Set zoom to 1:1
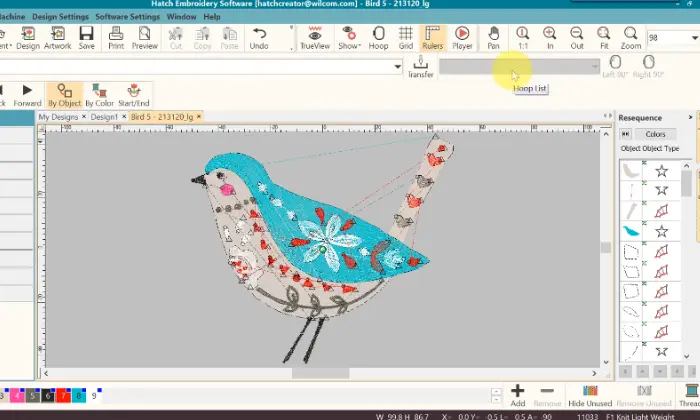700x420 pixels. pos(523,37)
